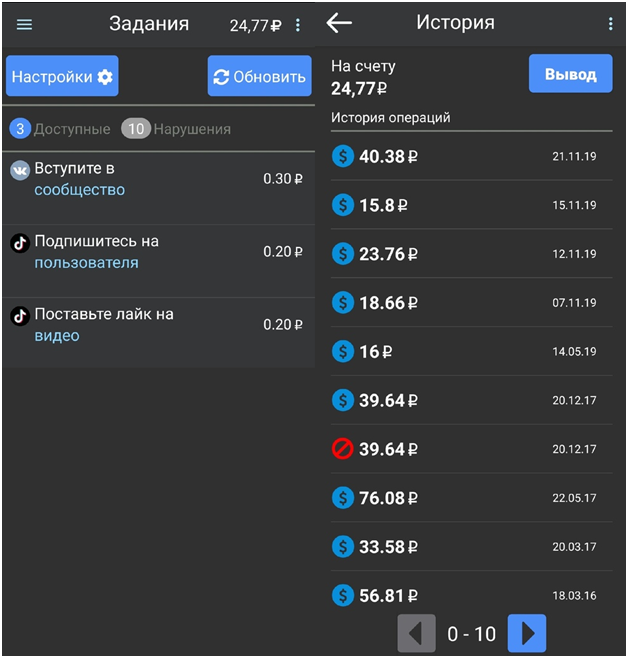Switch to the Нарушения tab
This screenshot has width=628, height=658.
[x=176, y=129]
